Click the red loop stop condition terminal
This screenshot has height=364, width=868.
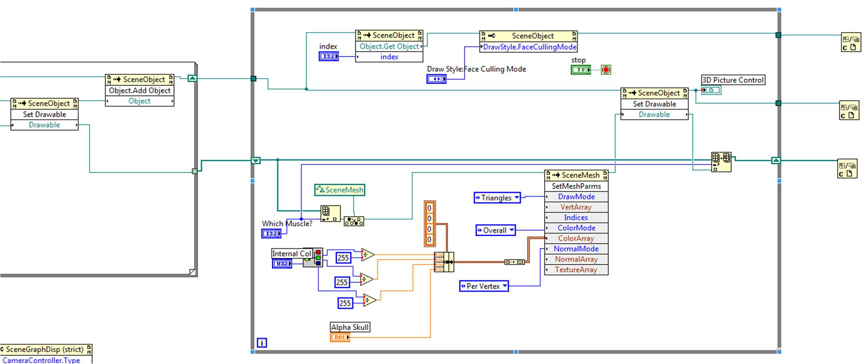pos(606,70)
